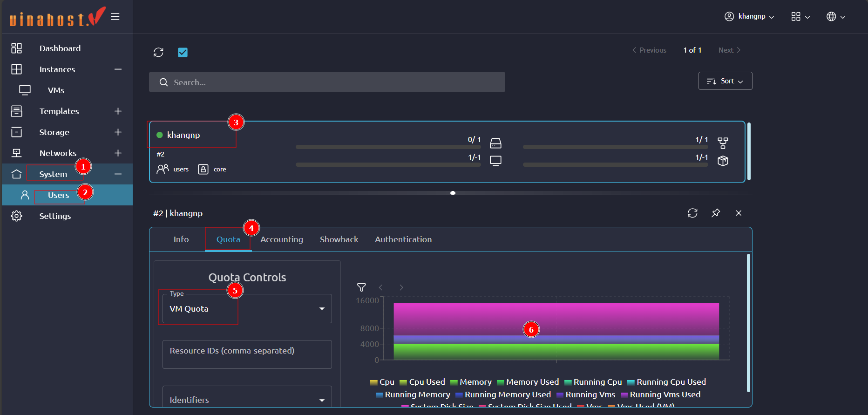Open the grid view menu icon in header

(x=800, y=17)
